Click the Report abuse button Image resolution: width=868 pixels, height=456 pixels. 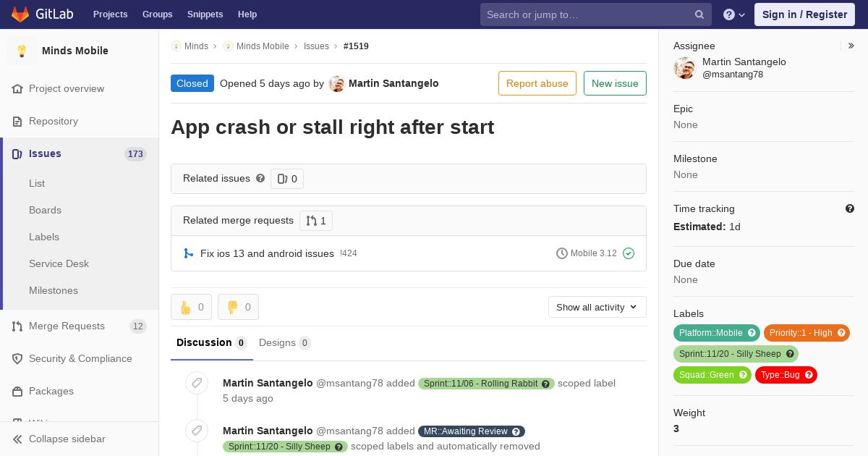click(537, 83)
